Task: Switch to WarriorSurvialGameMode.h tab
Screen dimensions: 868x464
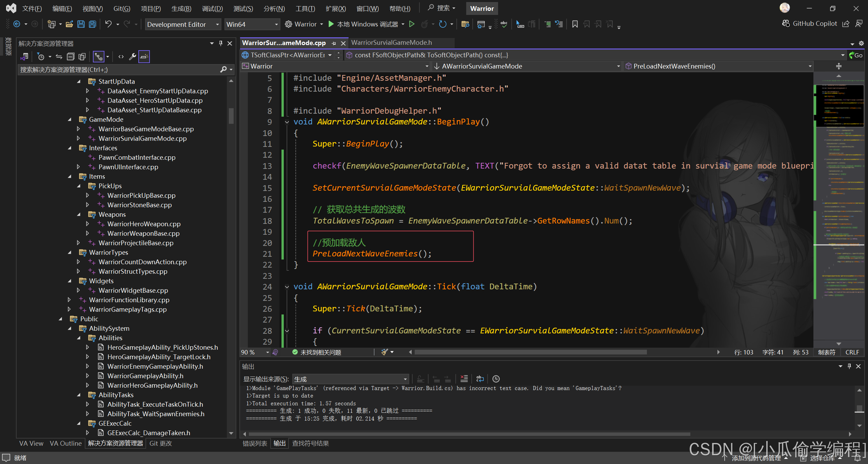Action: 391,43
